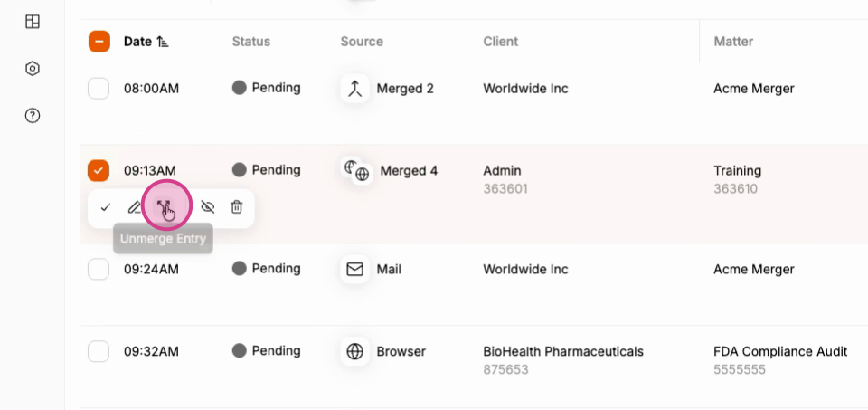This screenshot has width=868, height=410.
Task: Toggle the select-all checkbox in header
Action: click(99, 42)
